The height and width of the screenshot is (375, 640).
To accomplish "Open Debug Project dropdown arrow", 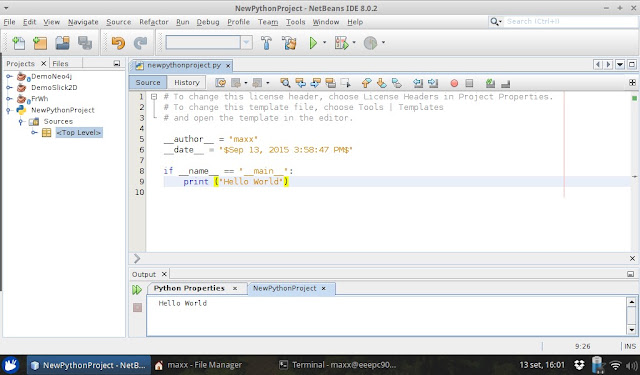I will coord(354,42).
